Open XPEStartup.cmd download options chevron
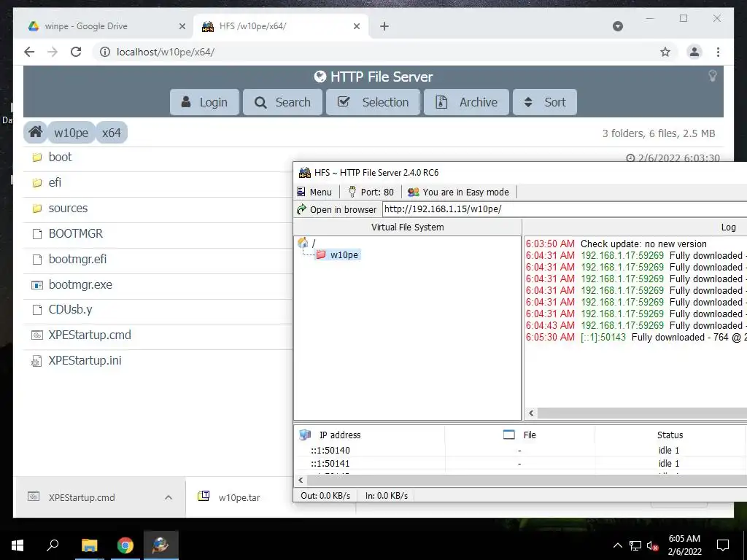 [169, 497]
